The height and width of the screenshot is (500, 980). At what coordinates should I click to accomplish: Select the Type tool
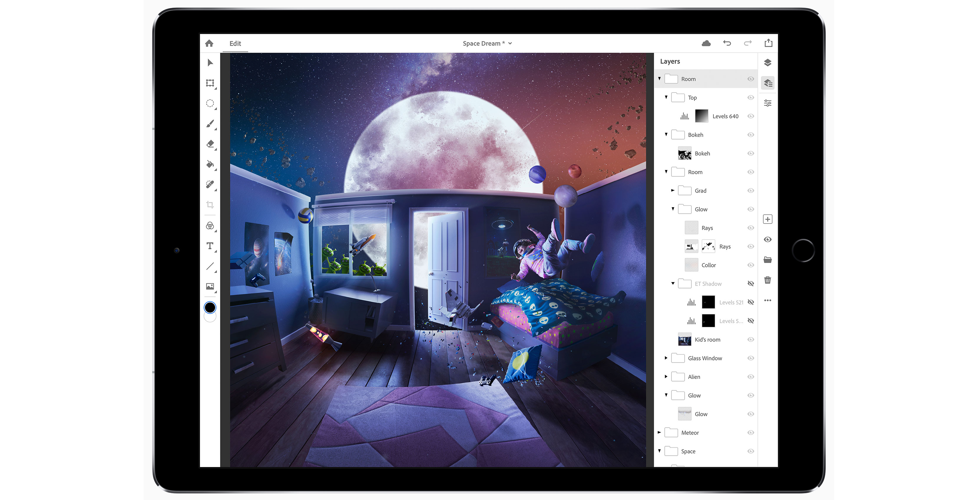(x=210, y=246)
